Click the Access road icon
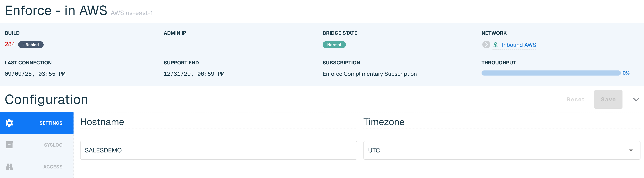Screen dimensions: 644x178 (10, 166)
